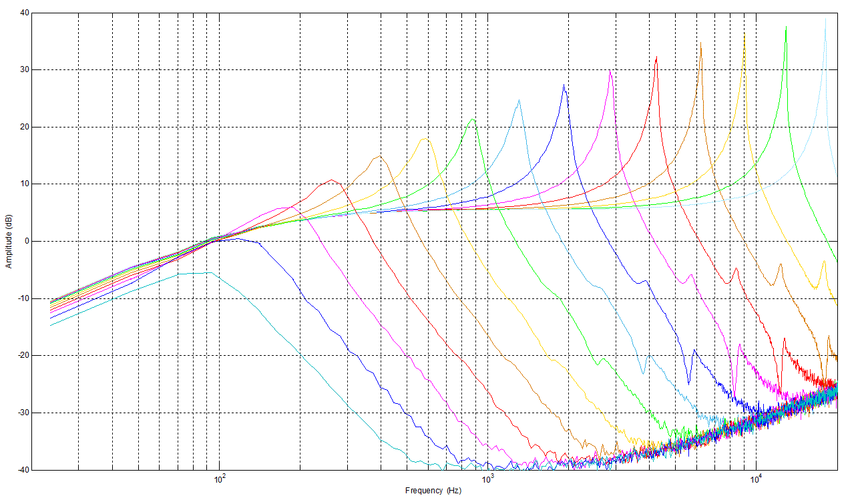
Task: Click the "Frequency (Hz)" x-axis label
Action: pos(433,491)
